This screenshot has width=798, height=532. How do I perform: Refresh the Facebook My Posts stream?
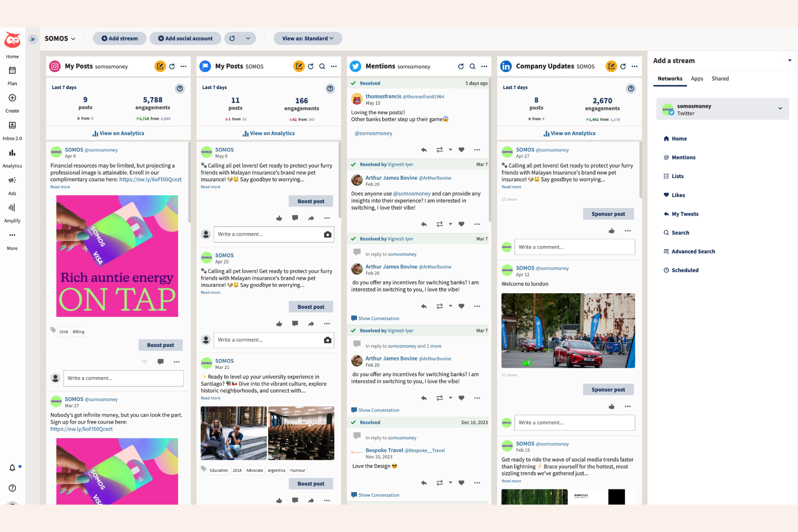[x=311, y=66]
